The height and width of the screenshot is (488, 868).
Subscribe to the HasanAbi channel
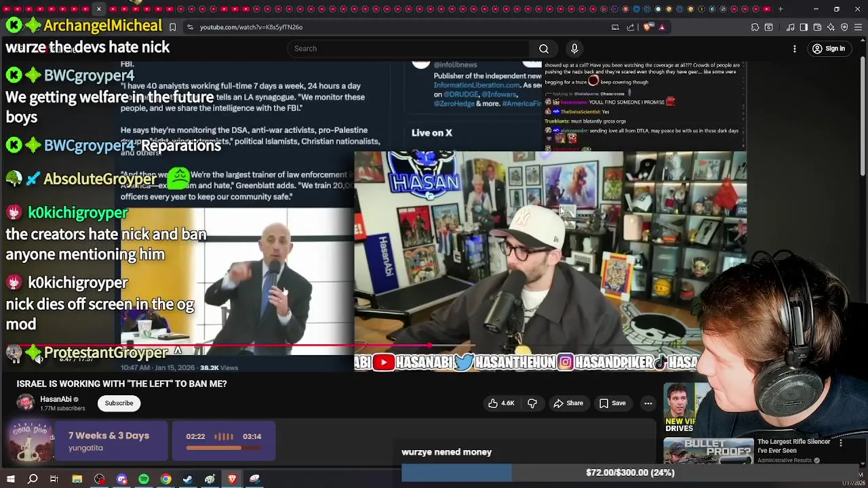pyautogui.click(x=119, y=403)
